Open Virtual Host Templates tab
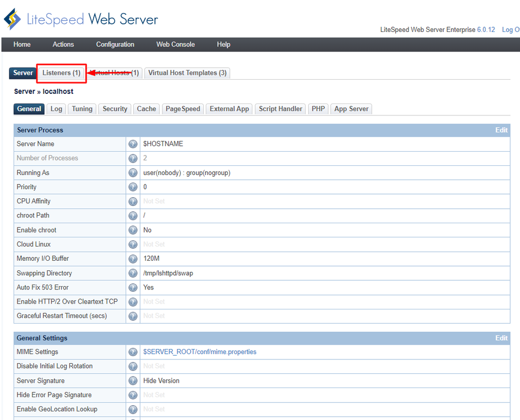Screen dimensions: 520x420 click(x=187, y=73)
